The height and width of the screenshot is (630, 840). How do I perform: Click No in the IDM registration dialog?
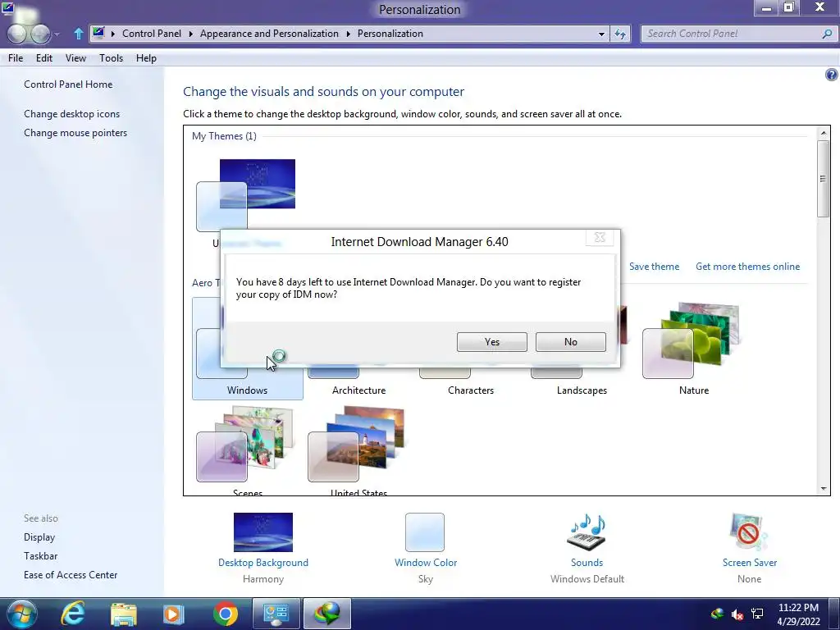(571, 342)
